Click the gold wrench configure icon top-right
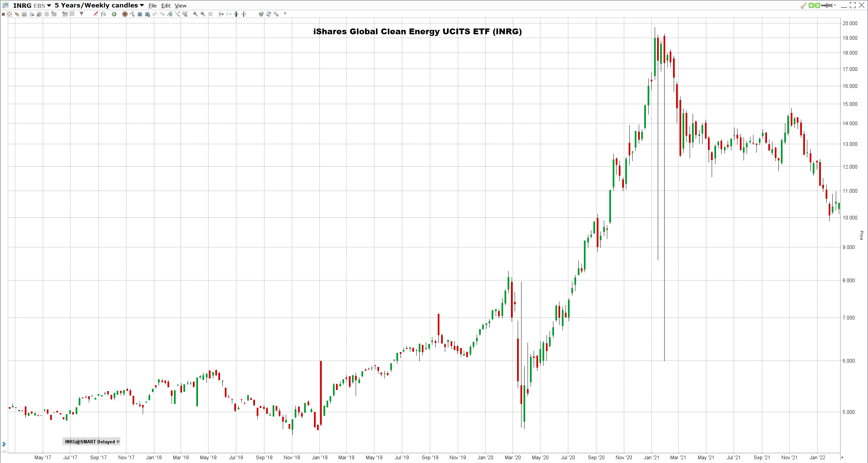868x463 pixels. point(803,5)
